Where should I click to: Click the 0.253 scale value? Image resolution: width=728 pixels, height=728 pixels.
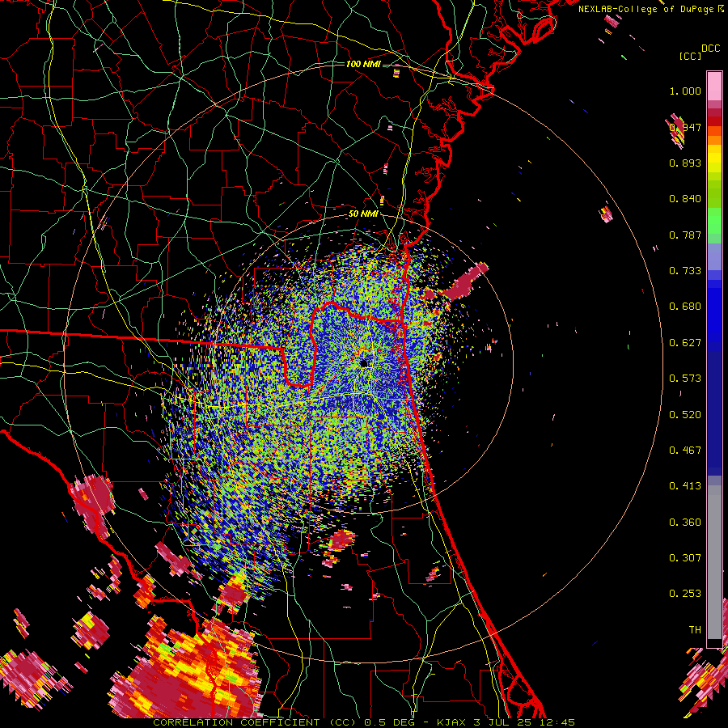tap(685, 594)
